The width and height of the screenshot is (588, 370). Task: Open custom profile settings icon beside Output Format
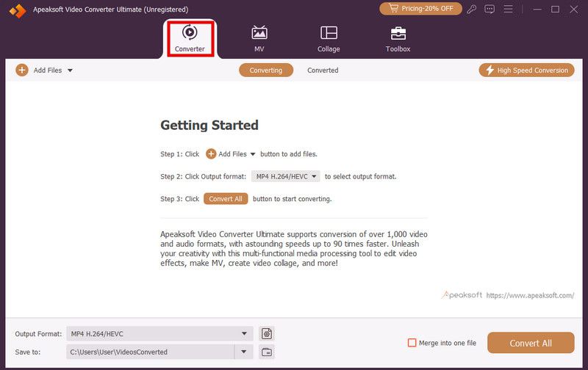point(267,333)
